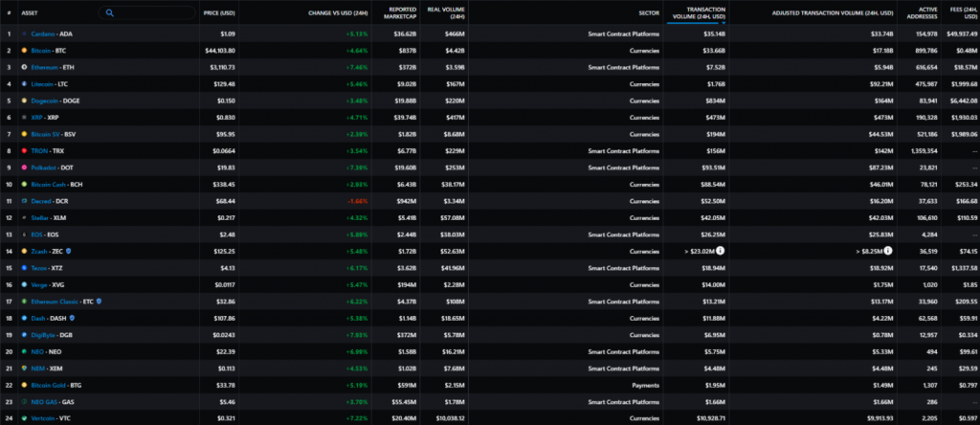Click the NEM coin icon
The height and width of the screenshot is (425, 980).
click(x=24, y=369)
